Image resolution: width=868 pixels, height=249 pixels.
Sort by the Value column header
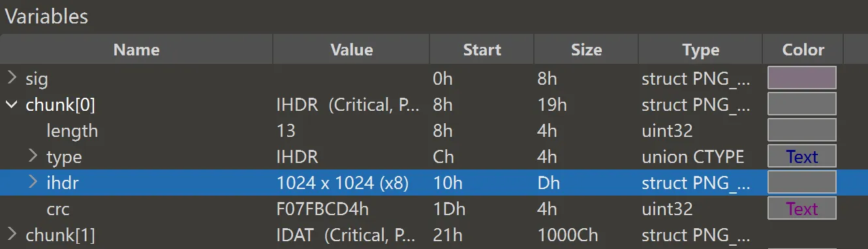point(352,50)
